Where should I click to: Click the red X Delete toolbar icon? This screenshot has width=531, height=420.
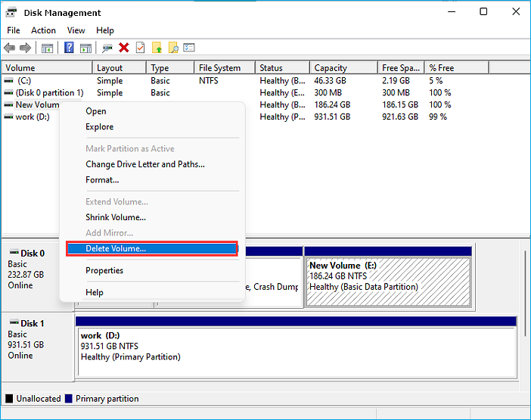tap(123, 48)
